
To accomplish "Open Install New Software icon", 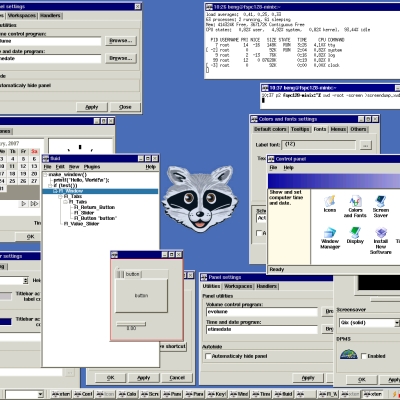I will pos(381,241).
